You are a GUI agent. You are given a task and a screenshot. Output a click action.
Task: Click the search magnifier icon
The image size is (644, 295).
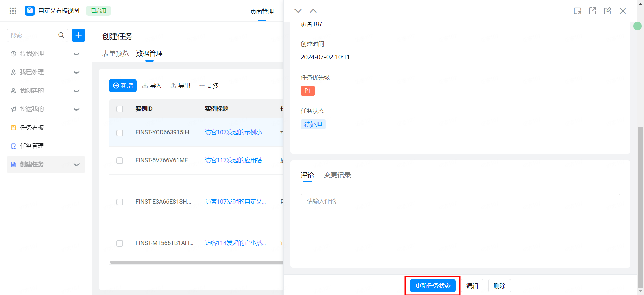61,35
